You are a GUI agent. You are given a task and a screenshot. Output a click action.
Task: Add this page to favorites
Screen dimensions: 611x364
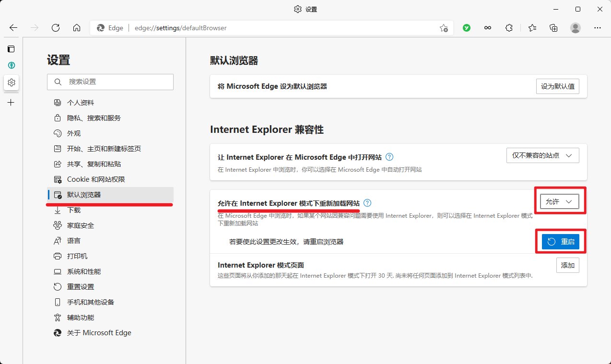pos(444,28)
